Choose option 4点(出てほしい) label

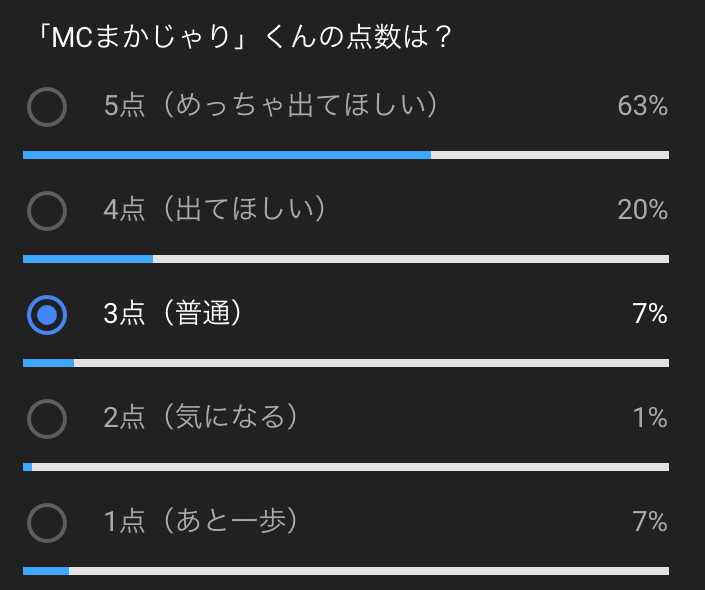214,209
